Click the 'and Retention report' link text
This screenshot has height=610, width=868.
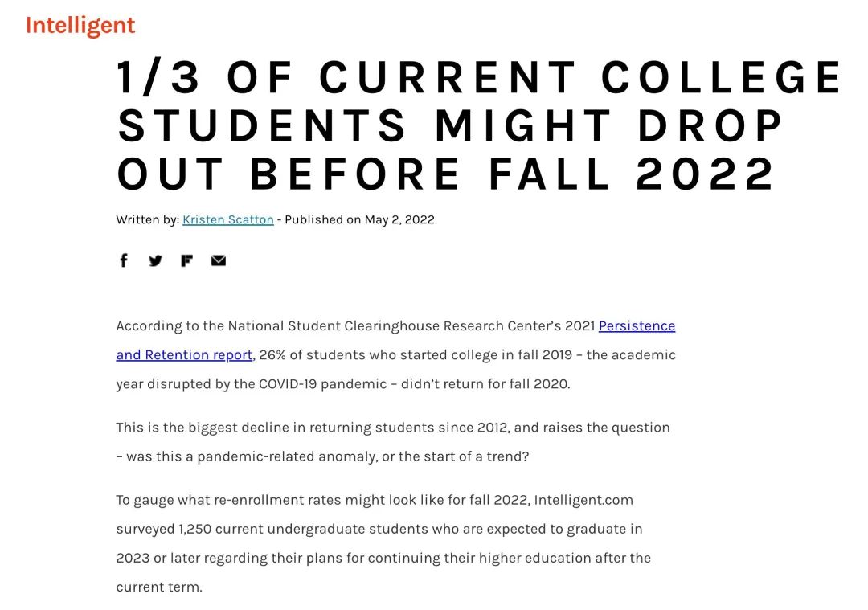184,354
